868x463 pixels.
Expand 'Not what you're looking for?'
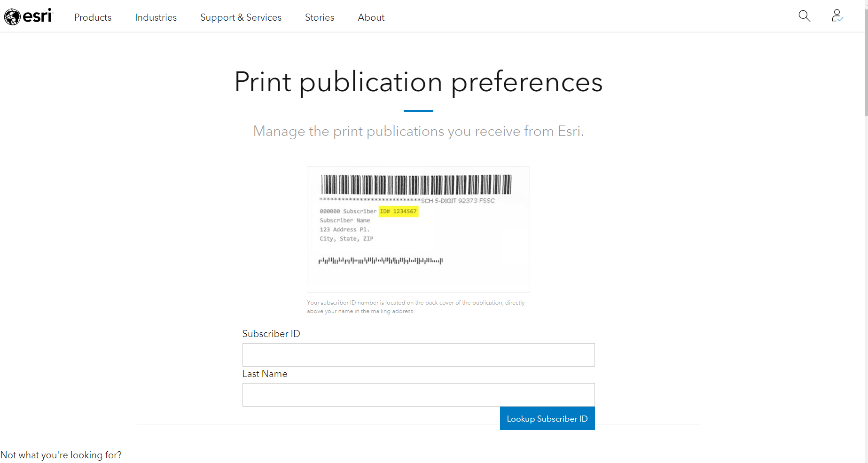61,455
